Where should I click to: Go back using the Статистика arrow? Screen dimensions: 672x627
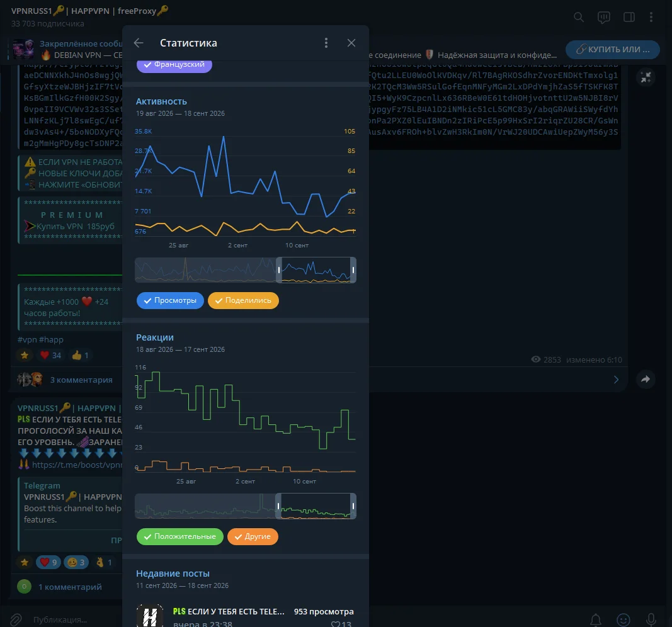point(139,43)
